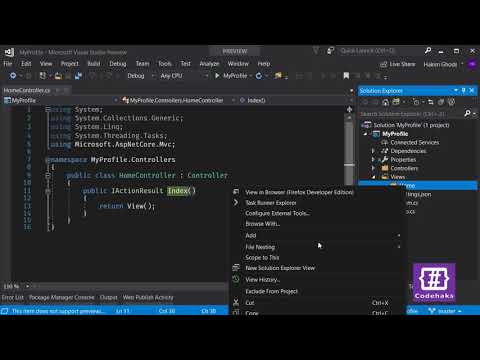480x360 pixels.
Task: Click the New Solution Explorer View icon
Action: tap(236, 268)
